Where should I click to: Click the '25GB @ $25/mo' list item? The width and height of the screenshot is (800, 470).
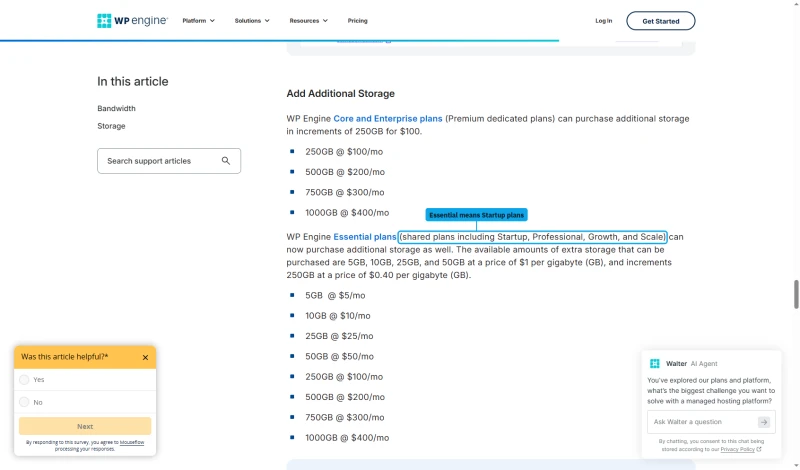pos(339,336)
